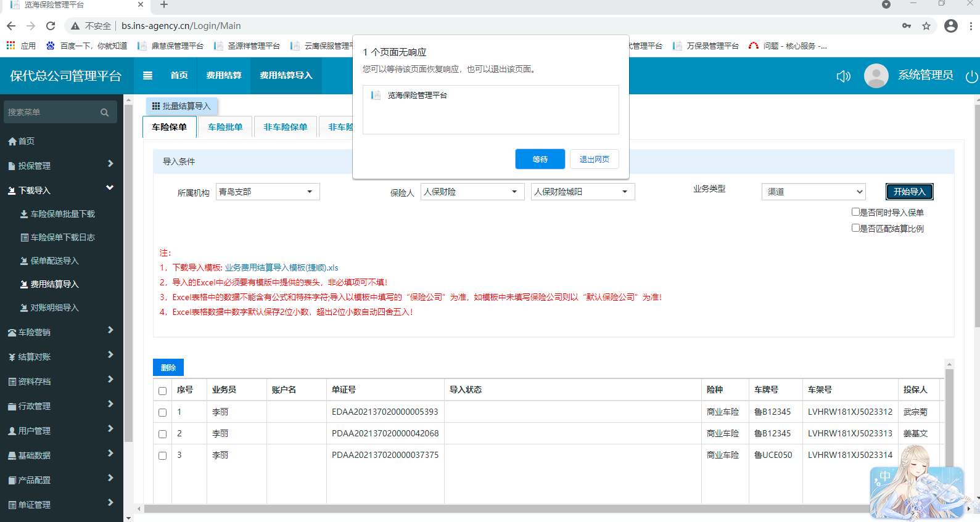
Task: Open the 业务类型 渠道 dropdown
Action: coord(813,192)
